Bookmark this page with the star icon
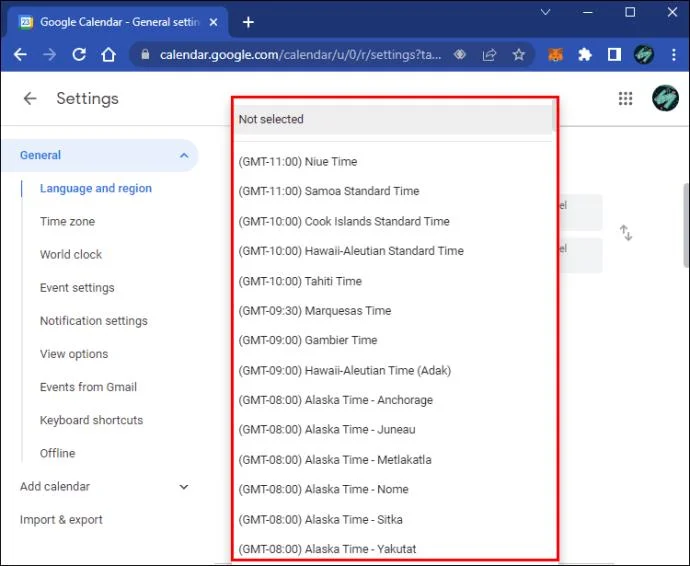Screen dimensions: 690x566 tap(519, 55)
